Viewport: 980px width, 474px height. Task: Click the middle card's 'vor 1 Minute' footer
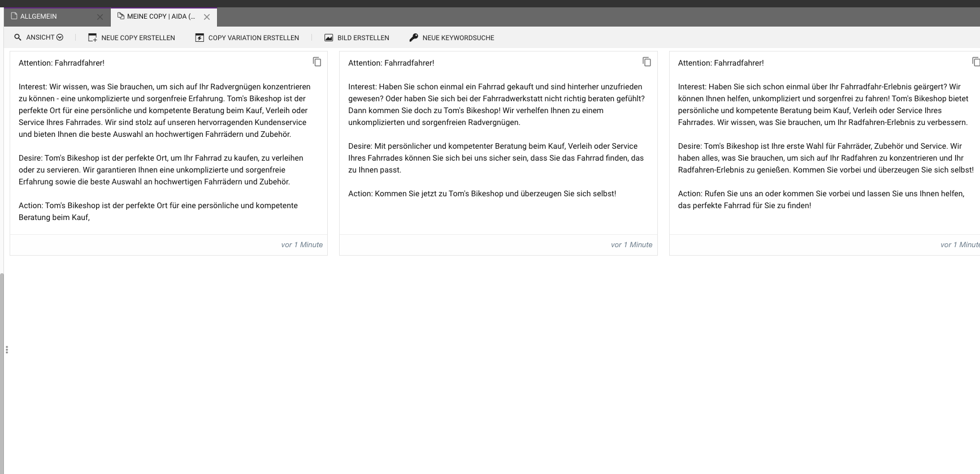pos(631,245)
